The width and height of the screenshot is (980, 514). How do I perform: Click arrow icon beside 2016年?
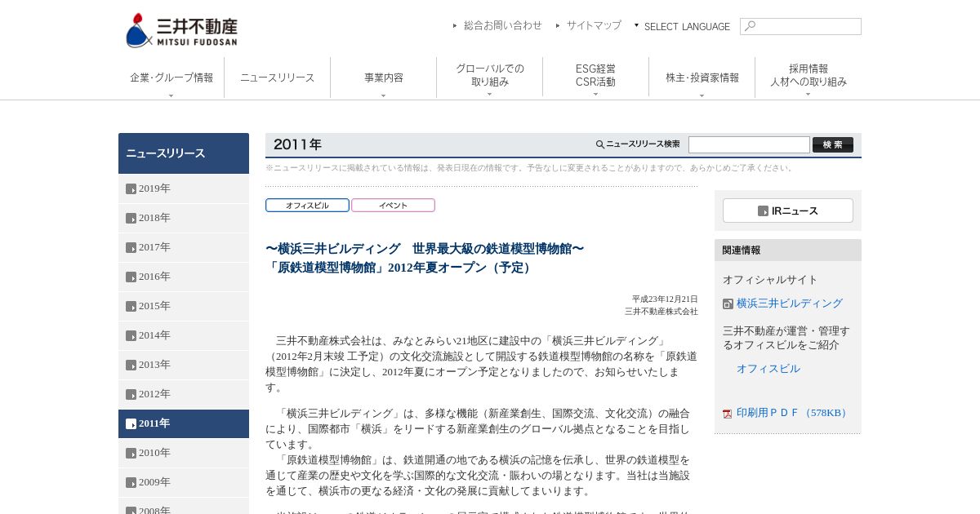click(x=131, y=277)
